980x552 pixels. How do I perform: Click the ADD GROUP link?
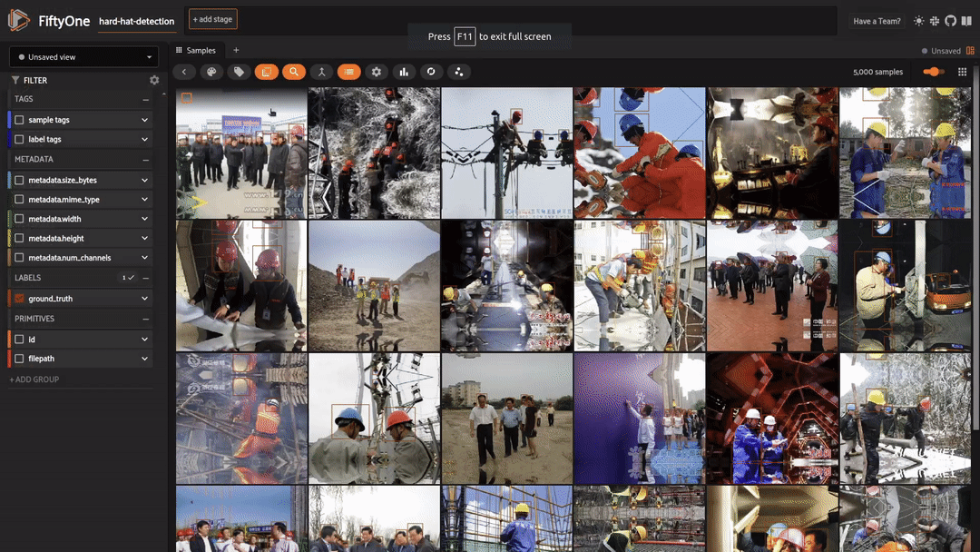[x=34, y=379]
